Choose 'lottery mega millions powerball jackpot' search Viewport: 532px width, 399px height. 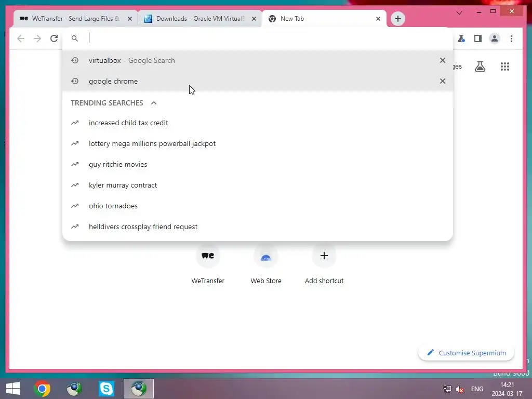point(258,143)
